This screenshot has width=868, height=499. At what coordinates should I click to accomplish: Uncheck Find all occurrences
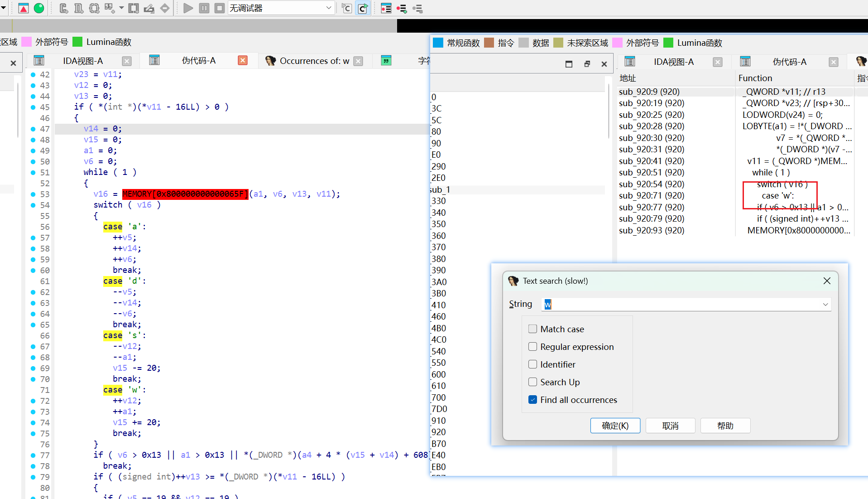coord(532,400)
